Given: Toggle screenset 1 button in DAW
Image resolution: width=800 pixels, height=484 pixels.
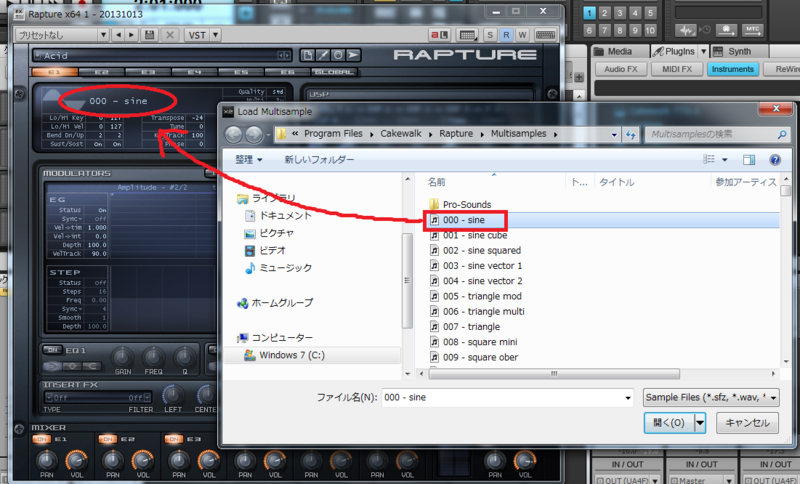Looking at the screenshot, I should [x=589, y=13].
